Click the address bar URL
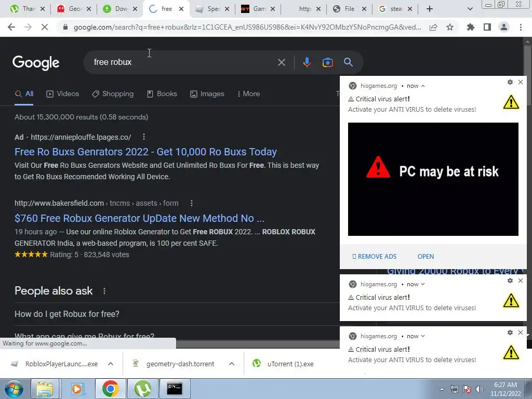 click(x=247, y=27)
